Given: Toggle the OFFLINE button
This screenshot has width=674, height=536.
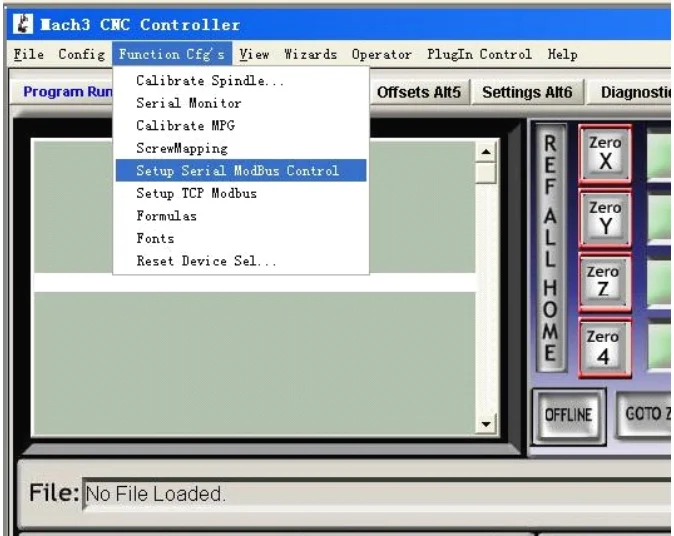Looking at the screenshot, I should pyautogui.click(x=569, y=415).
